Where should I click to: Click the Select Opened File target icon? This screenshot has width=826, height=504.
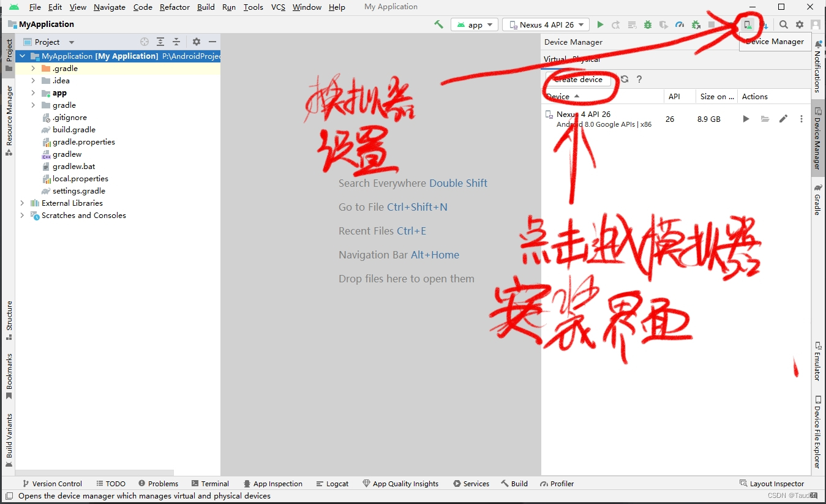(145, 42)
